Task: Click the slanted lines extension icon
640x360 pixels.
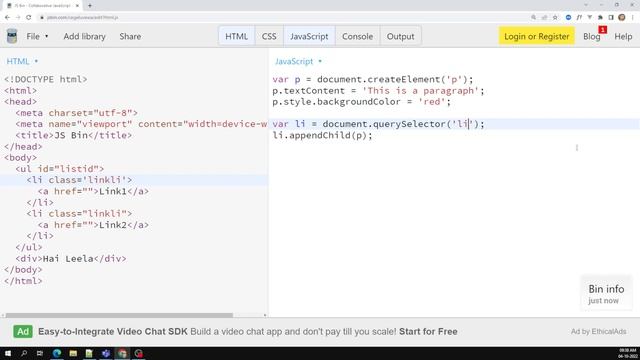Action: click(x=579, y=18)
